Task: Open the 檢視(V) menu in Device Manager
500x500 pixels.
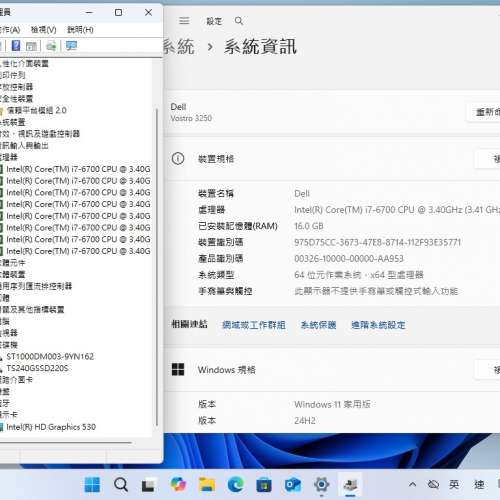Action: 43,30
